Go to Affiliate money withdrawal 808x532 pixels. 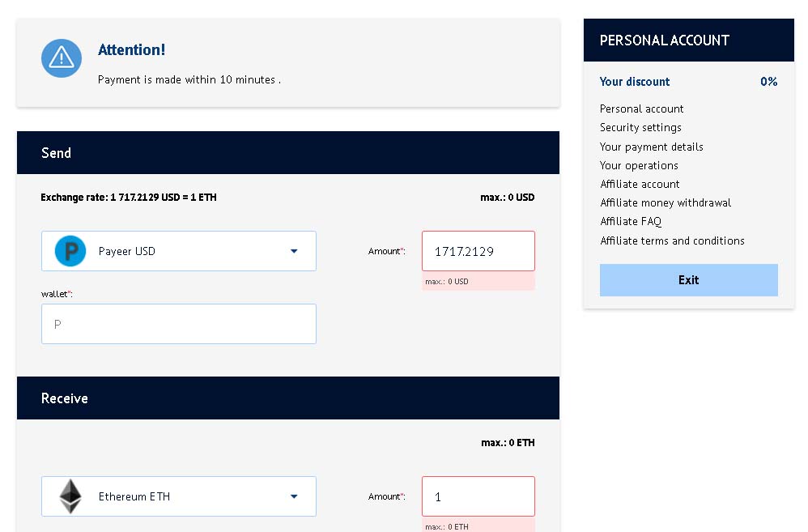point(665,202)
